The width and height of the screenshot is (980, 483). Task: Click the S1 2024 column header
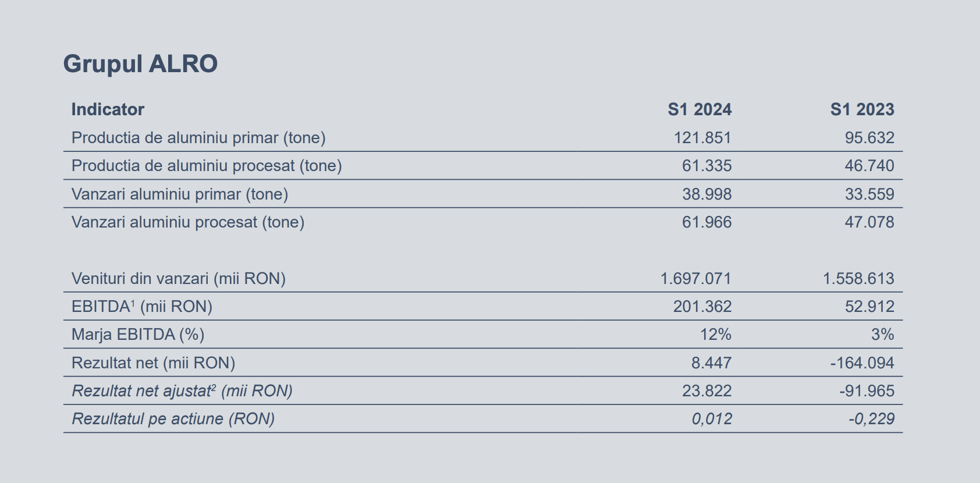click(700, 109)
